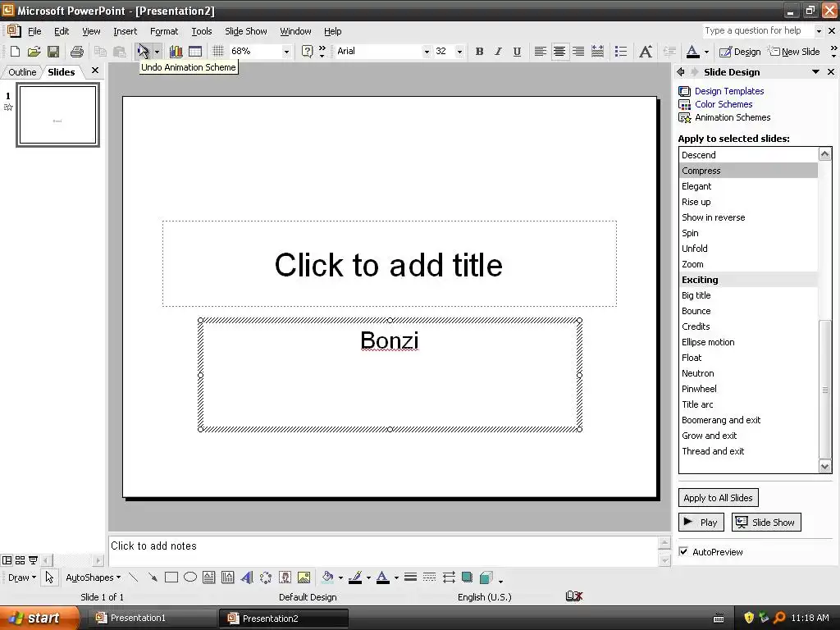Insert Clip Art from the Drawing toolbar

tap(285, 577)
